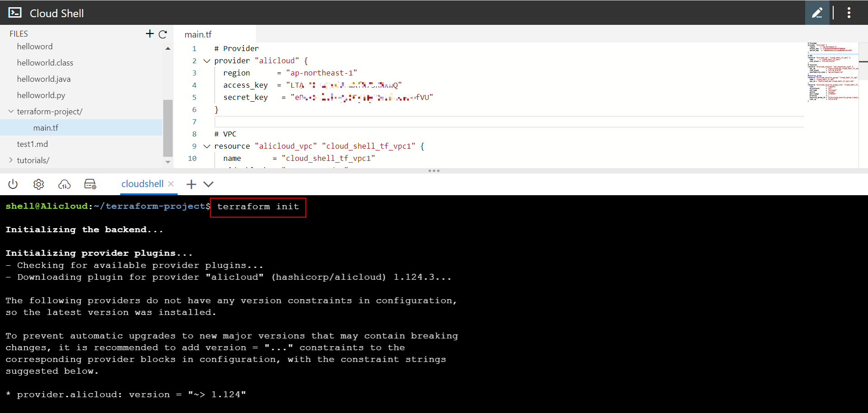Click closing brace on line 6
This screenshot has height=413, width=868.
[217, 110]
